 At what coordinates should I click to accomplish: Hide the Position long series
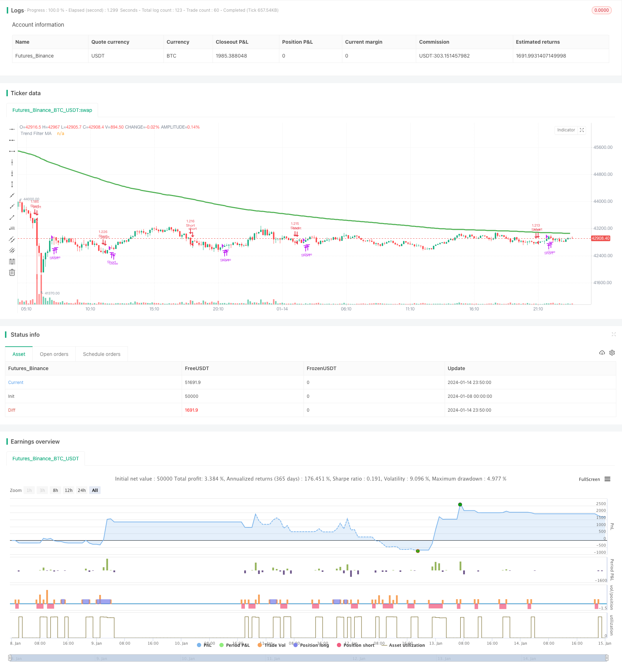[311, 645]
